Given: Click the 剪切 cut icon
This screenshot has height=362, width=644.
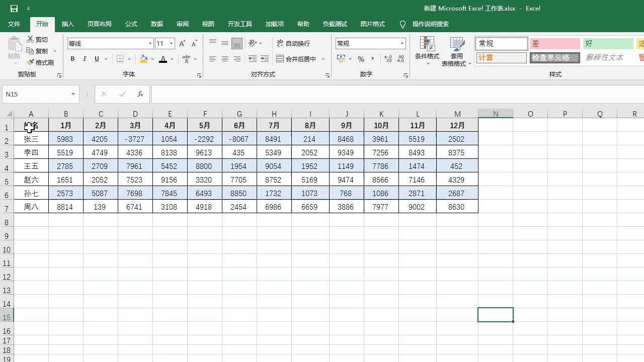Looking at the screenshot, I should tap(29, 39).
